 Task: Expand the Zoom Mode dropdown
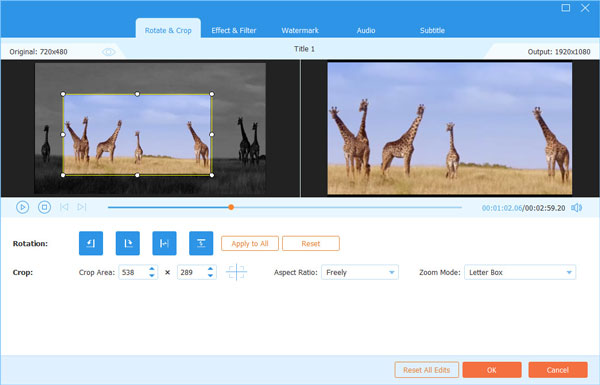(520, 272)
